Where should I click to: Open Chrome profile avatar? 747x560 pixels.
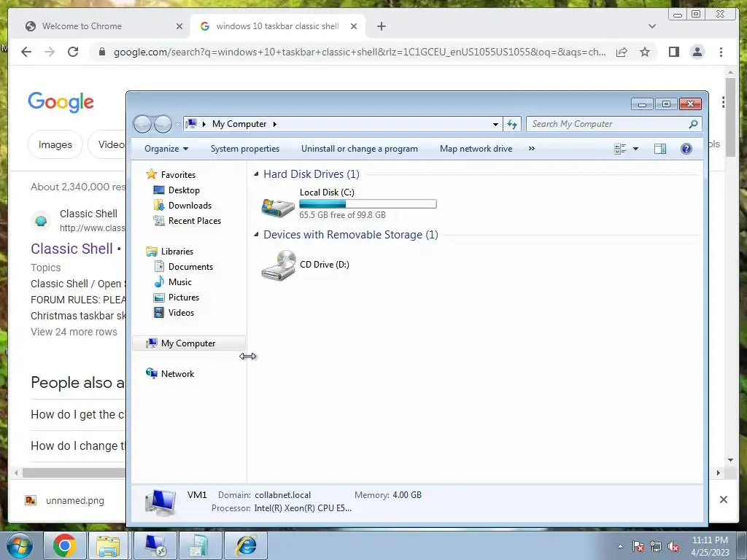(x=697, y=52)
